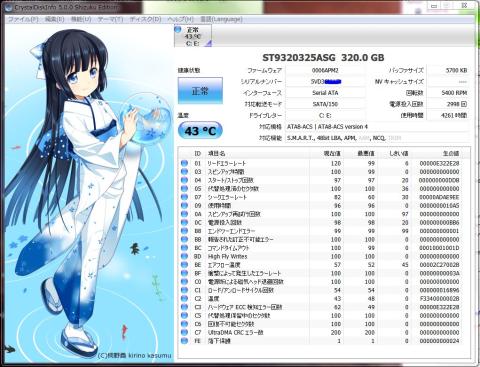Screen dimensions: 480x367
Task: Click current value 200 in row C7
Action: 336,332
